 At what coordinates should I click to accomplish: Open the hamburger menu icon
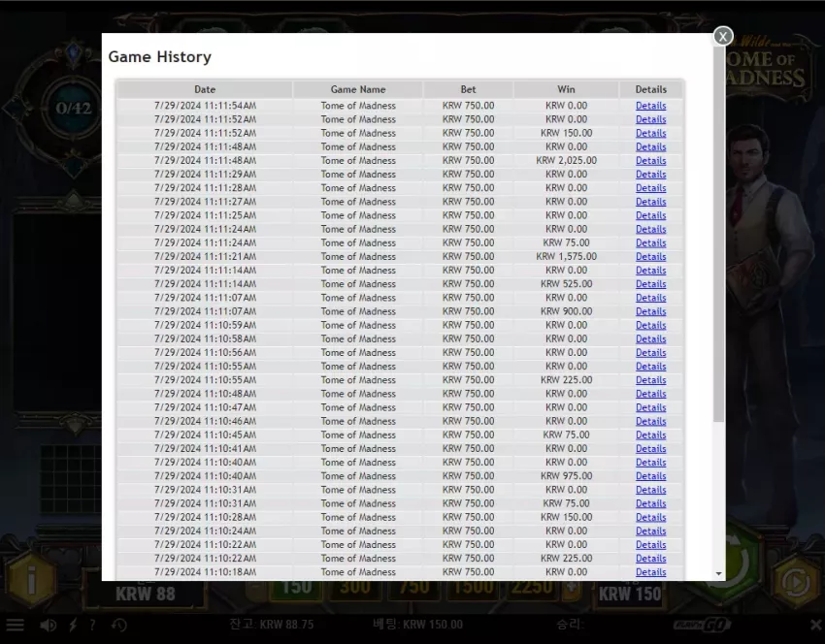pos(15,625)
